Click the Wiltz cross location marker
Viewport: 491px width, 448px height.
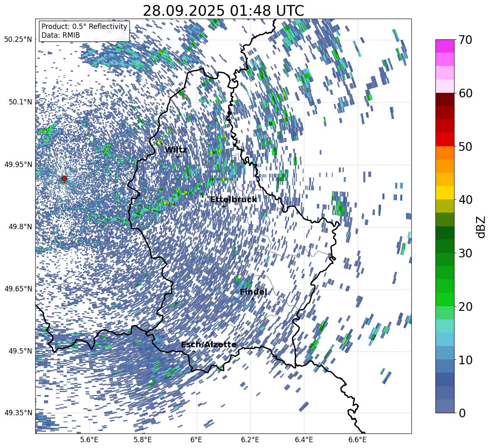coord(178,157)
